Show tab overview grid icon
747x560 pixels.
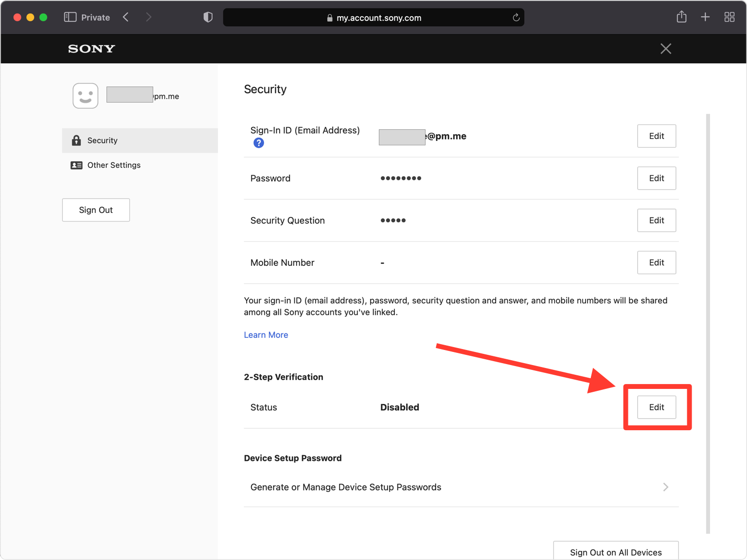(729, 17)
